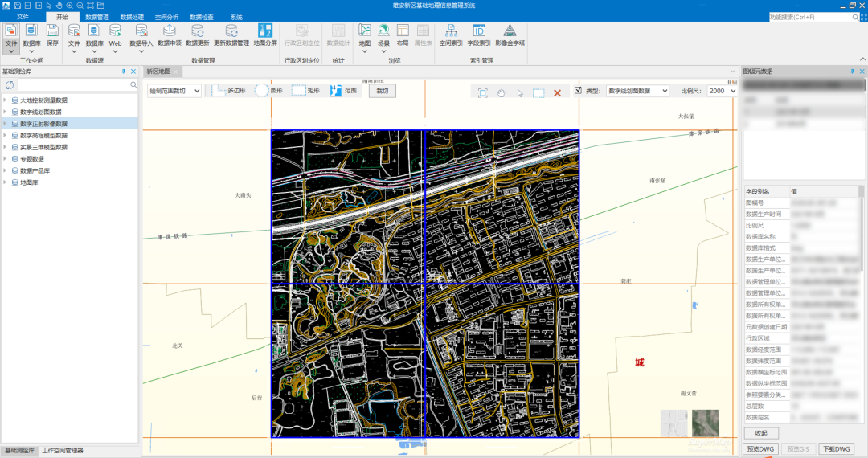This screenshot has height=458, width=868.
Task: Expand the 数字高程模型数据 tree node
Action: pos(6,136)
